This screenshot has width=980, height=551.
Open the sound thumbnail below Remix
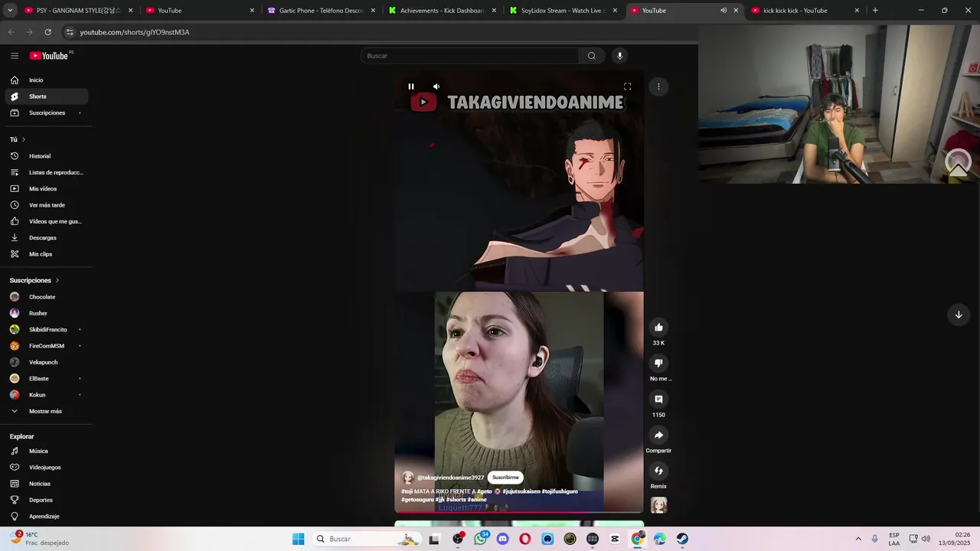pos(658,505)
